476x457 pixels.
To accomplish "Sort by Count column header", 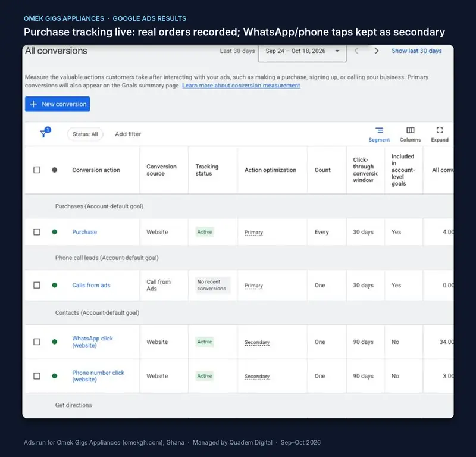I will pyautogui.click(x=322, y=170).
